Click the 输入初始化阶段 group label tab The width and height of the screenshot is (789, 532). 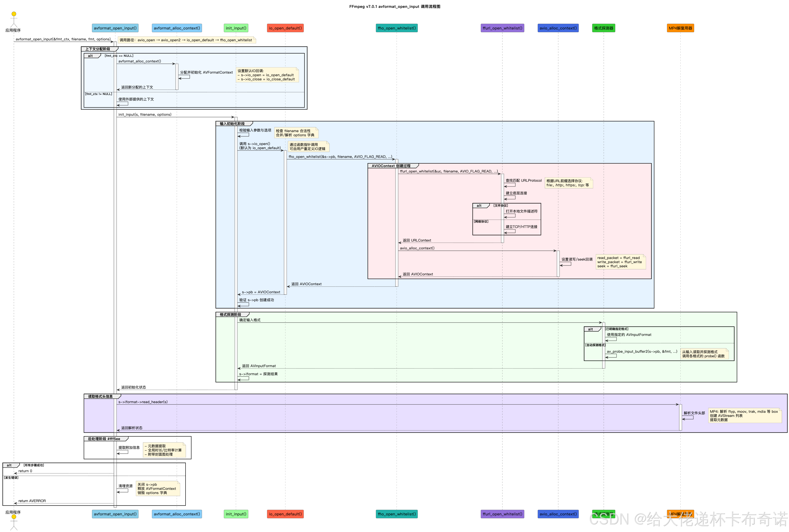coord(232,124)
